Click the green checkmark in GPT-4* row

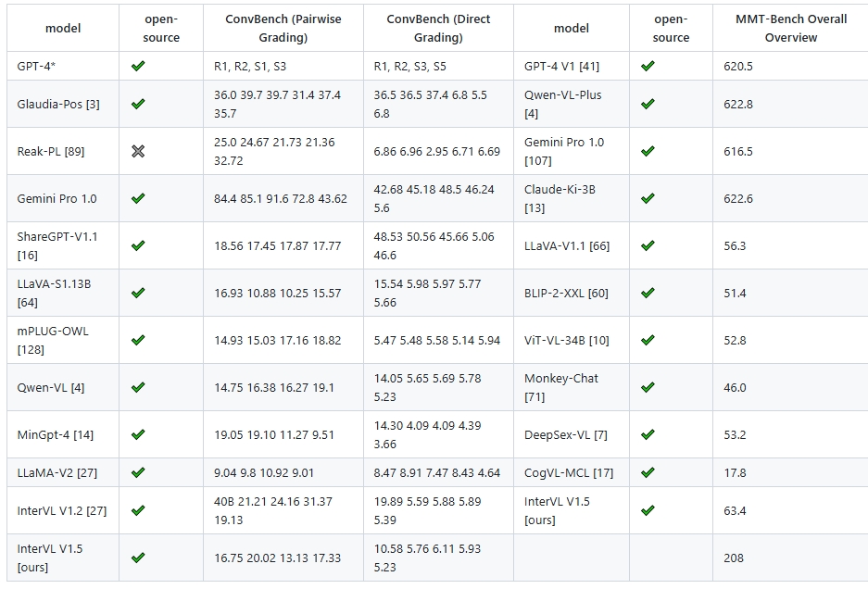point(138,66)
